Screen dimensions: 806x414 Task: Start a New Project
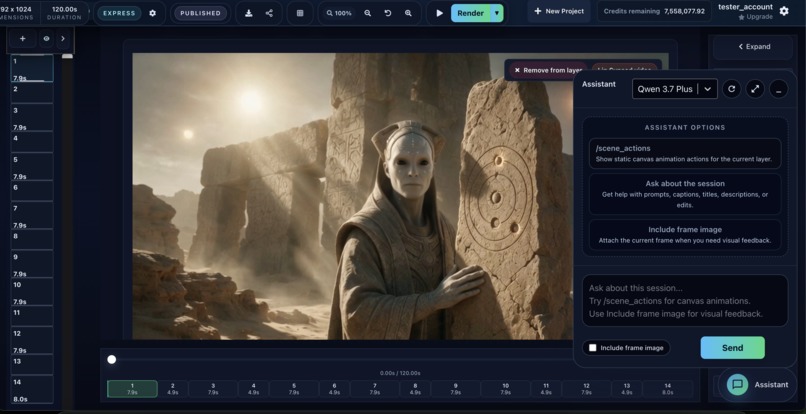click(x=559, y=11)
